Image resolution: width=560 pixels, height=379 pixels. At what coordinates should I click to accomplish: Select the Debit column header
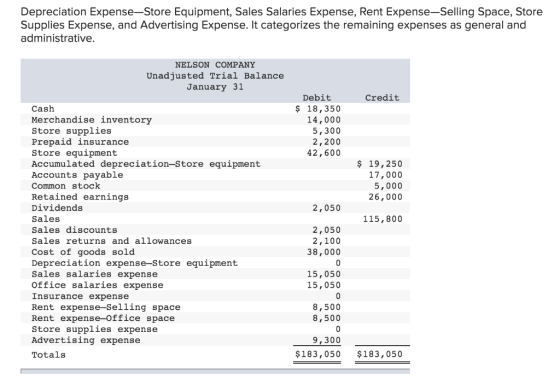pos(317,98)
